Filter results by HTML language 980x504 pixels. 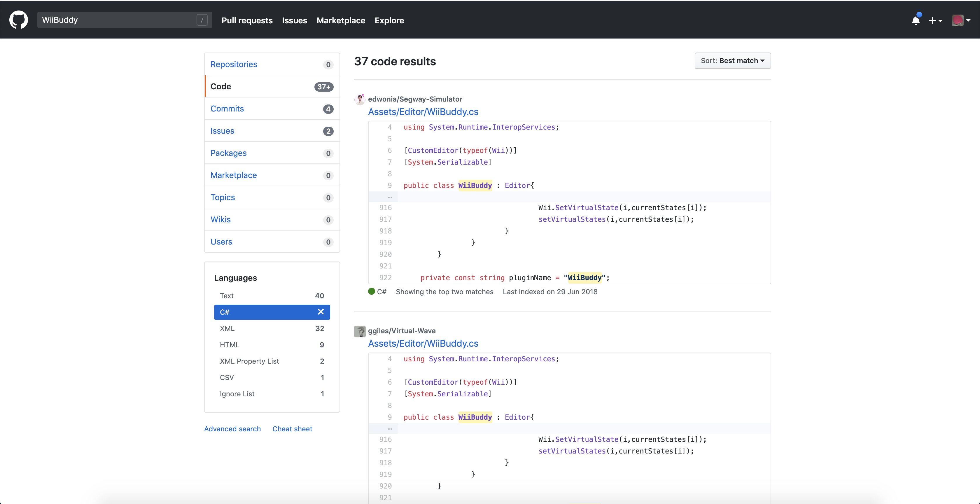pyautogui.click(x=272, y=345)
